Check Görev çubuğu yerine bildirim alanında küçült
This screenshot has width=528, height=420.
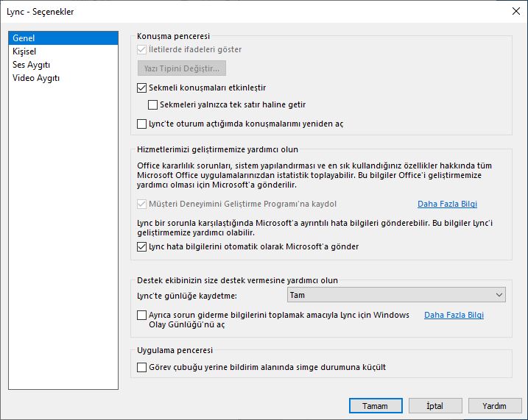click(x=142, y=367)
